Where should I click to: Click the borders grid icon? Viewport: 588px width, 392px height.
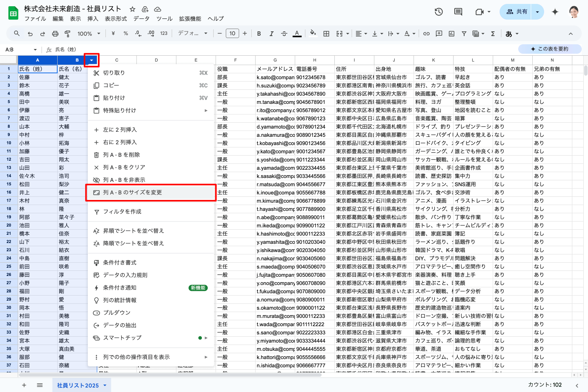(x=326, y=34)
